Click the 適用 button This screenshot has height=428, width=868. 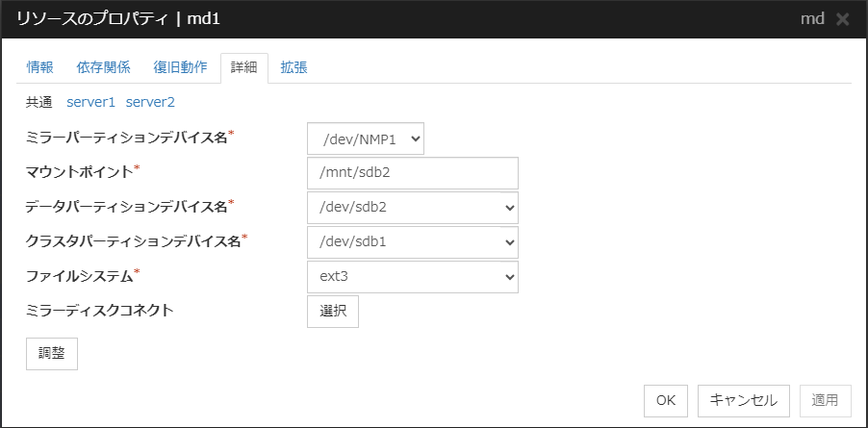click(825, 399)
